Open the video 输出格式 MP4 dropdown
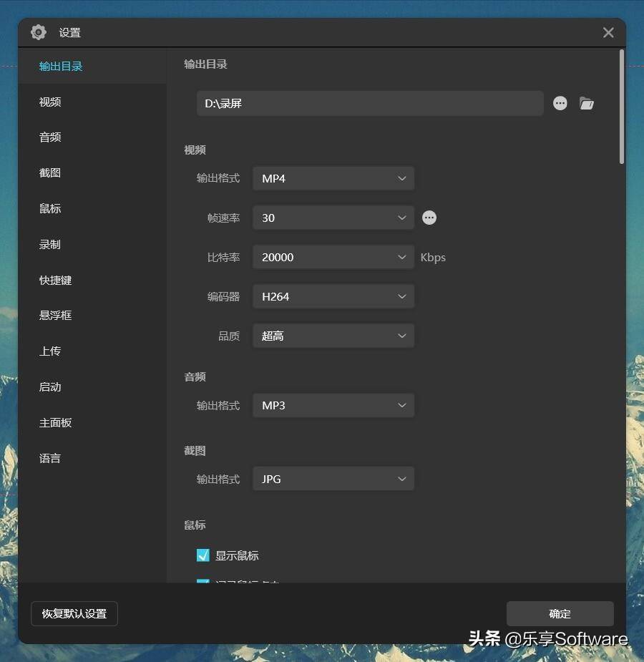The height and width of the screenshot is (662, 644). tap(333, 179)
